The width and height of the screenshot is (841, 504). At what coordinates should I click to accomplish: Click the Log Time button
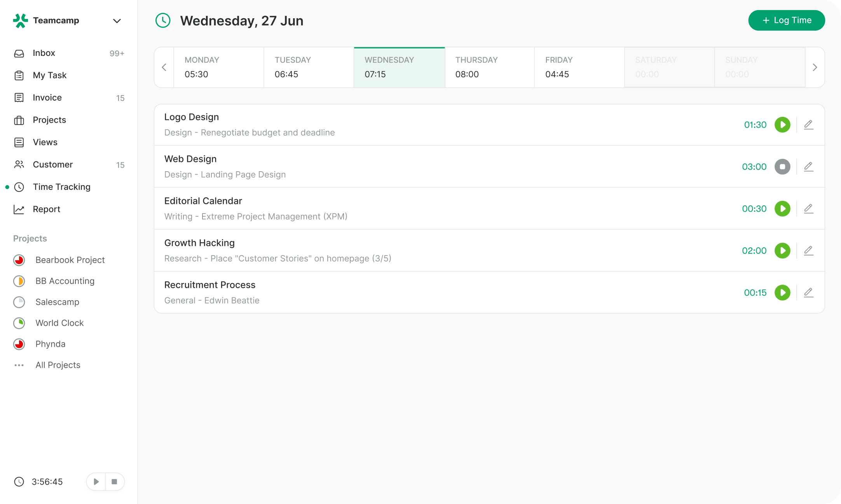tap(786, 20)
